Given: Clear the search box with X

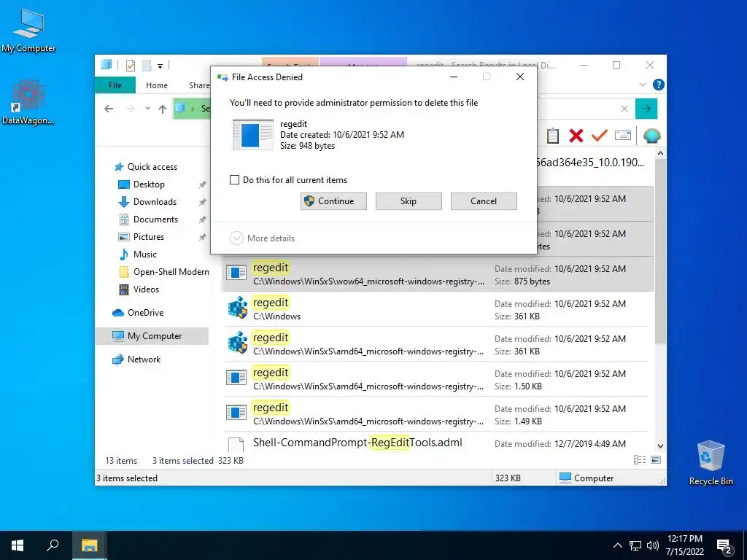Looking at the screenshot, I should [x=624, y=109].
